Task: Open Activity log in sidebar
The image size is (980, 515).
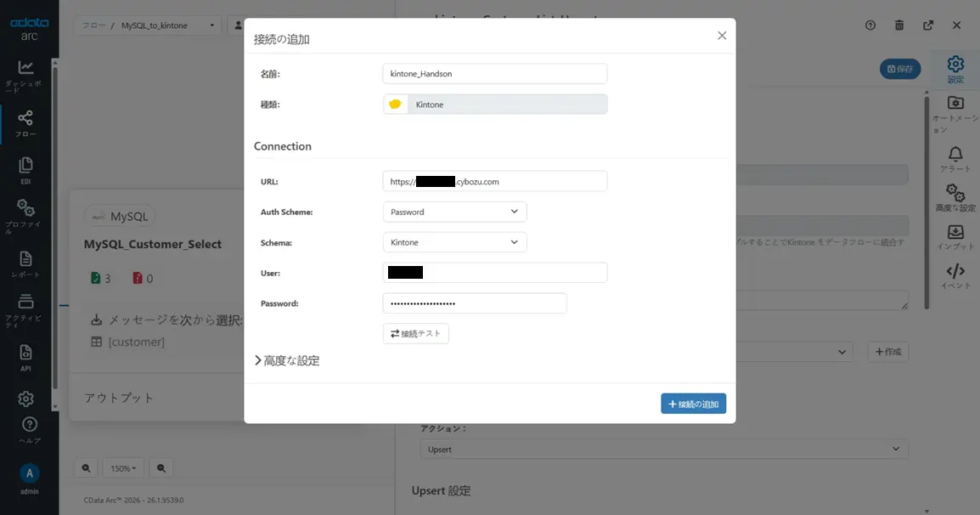Action: (x=25, y=310)
